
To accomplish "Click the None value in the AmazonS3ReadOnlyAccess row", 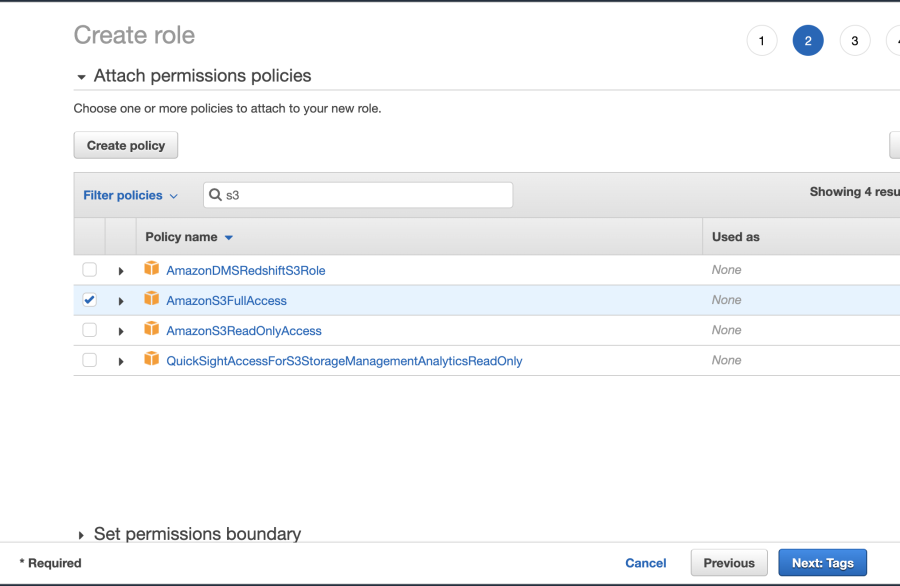I will tap(727, 330).
